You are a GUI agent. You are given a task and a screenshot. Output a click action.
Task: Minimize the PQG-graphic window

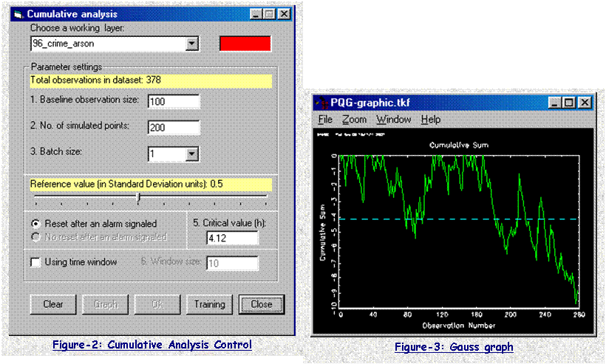pos(554,103)
